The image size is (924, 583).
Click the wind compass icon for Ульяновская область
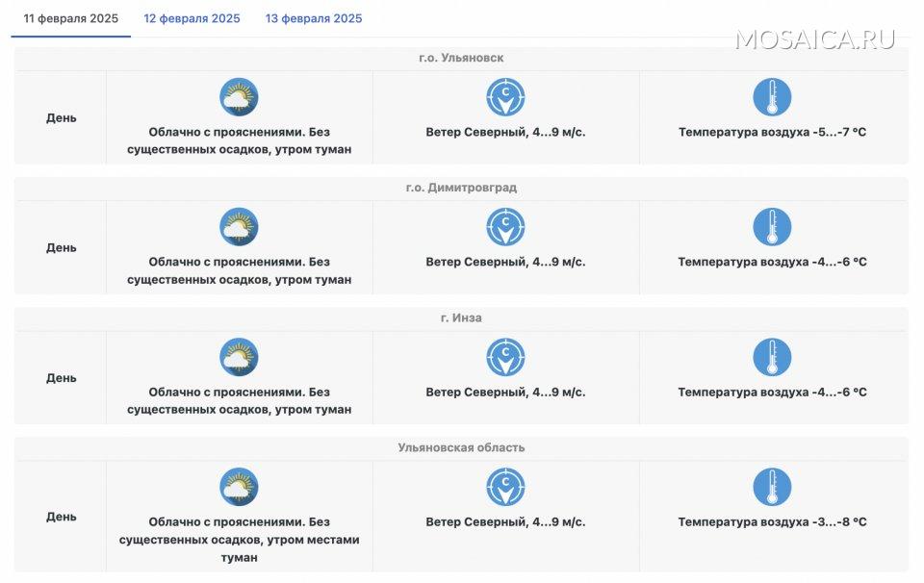pos(505,487)
